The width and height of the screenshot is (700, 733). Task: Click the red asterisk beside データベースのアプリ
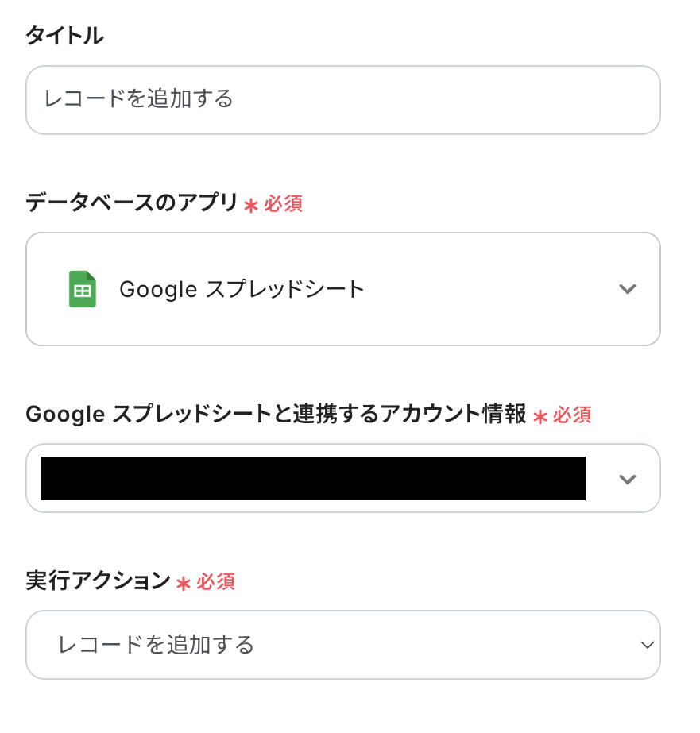pos(251,206)
